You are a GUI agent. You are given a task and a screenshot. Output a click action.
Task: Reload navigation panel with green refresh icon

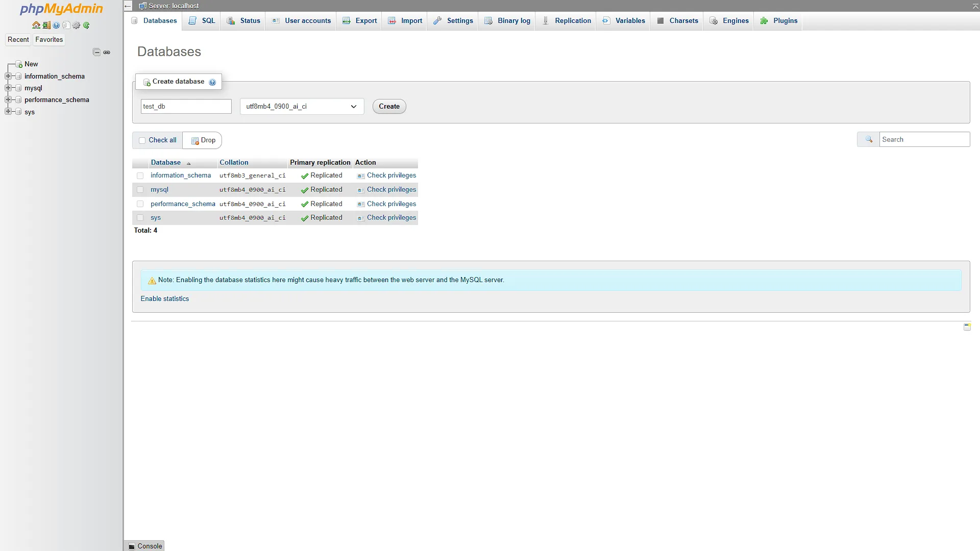(86, 25)
